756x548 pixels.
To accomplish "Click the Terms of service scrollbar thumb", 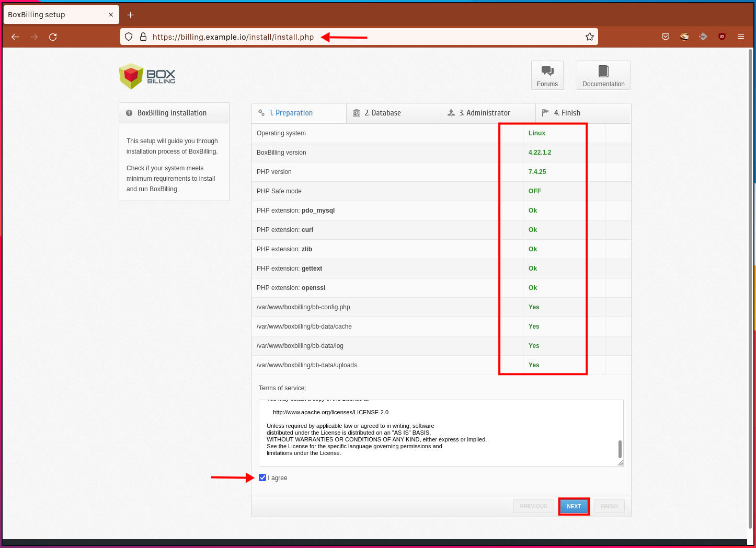I will tap(620, 449).
